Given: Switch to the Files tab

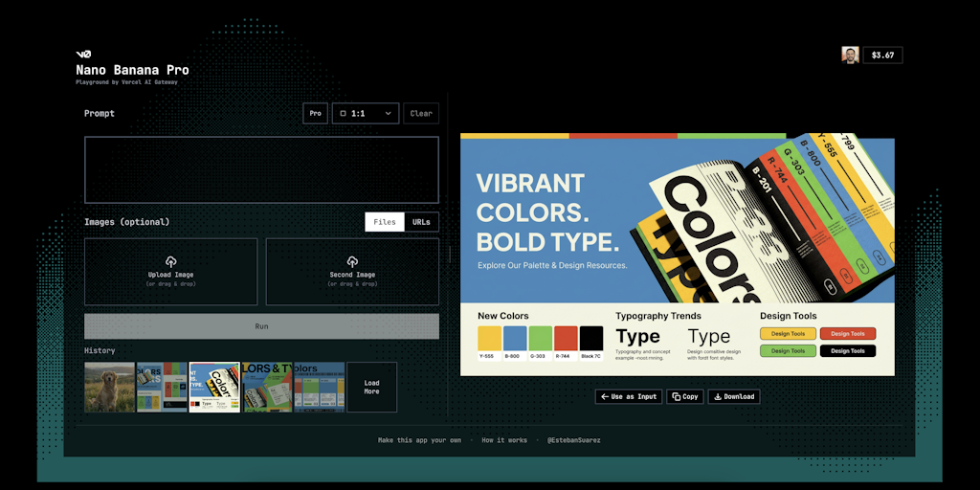Looking at the screenshot, I should (385, 222).
